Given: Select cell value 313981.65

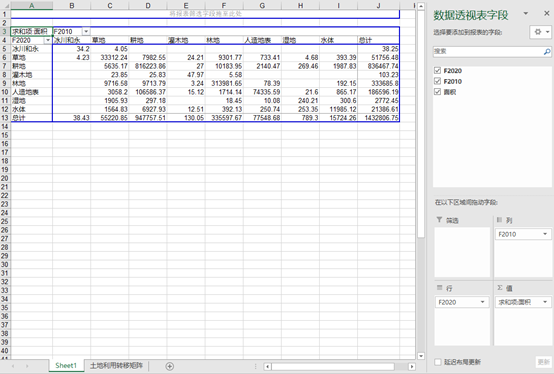Looking at the screenshot, I should pos(224,83).
